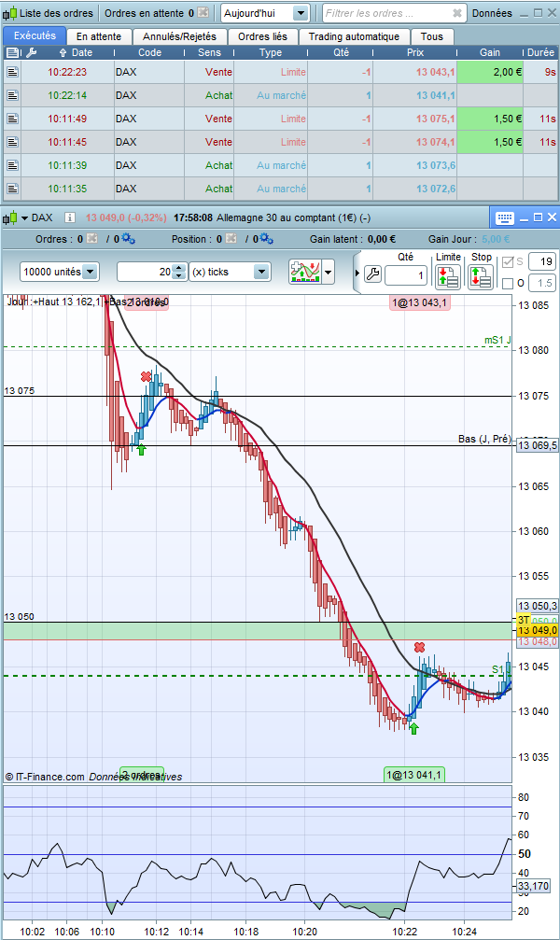The height and width of the screenshot is (940, 560).
Task: Open order ticket icon for the 10:22:23 row
Action: (12, 72)
